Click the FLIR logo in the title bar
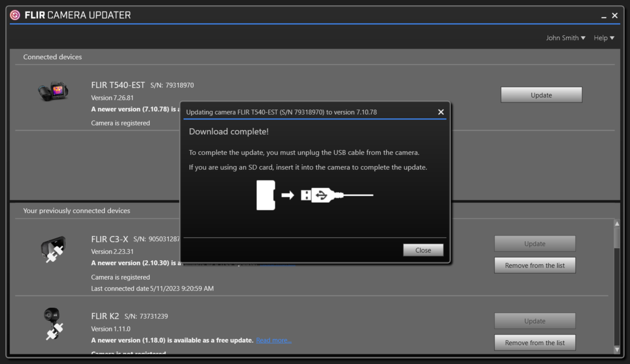Screen dimensions: 630x364 (16, 15)
